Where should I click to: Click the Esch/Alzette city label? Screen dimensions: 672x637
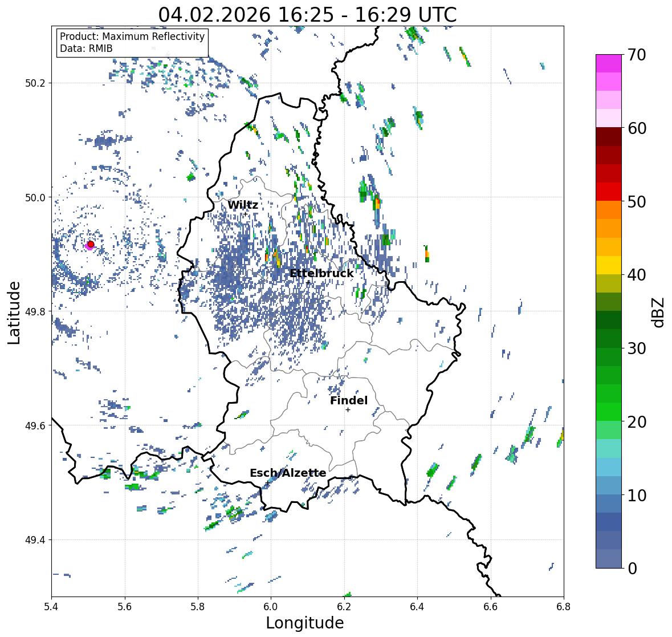288,473
